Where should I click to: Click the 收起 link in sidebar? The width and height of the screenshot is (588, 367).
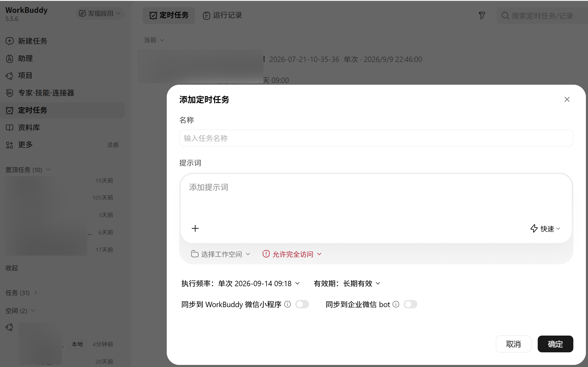[12, 268]
